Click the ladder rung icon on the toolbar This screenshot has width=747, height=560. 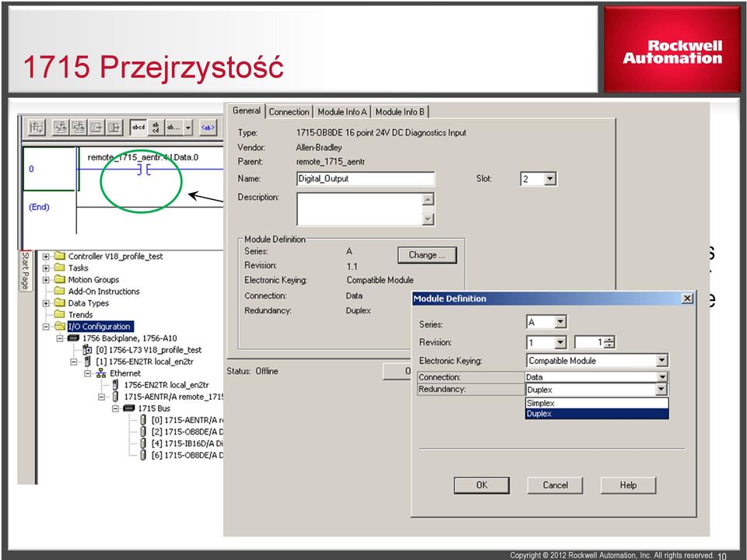[37, 127]
